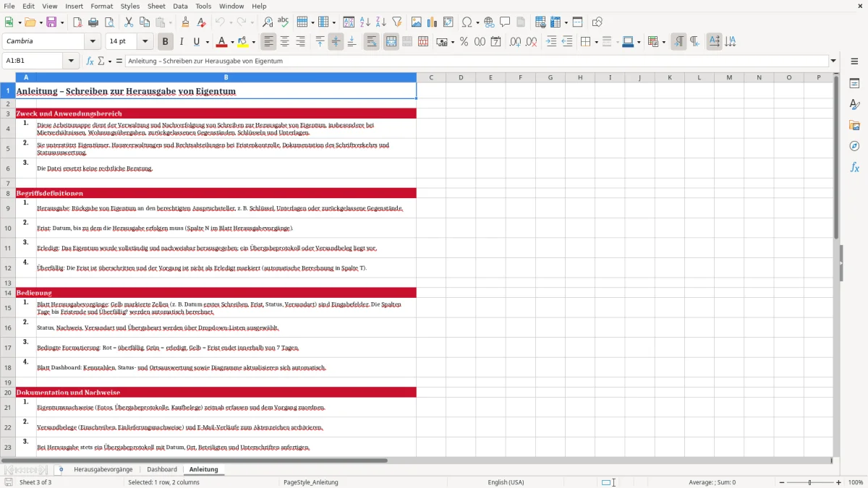
Task: Open the background color dropdown arrow
Action: tap(253, 42)
